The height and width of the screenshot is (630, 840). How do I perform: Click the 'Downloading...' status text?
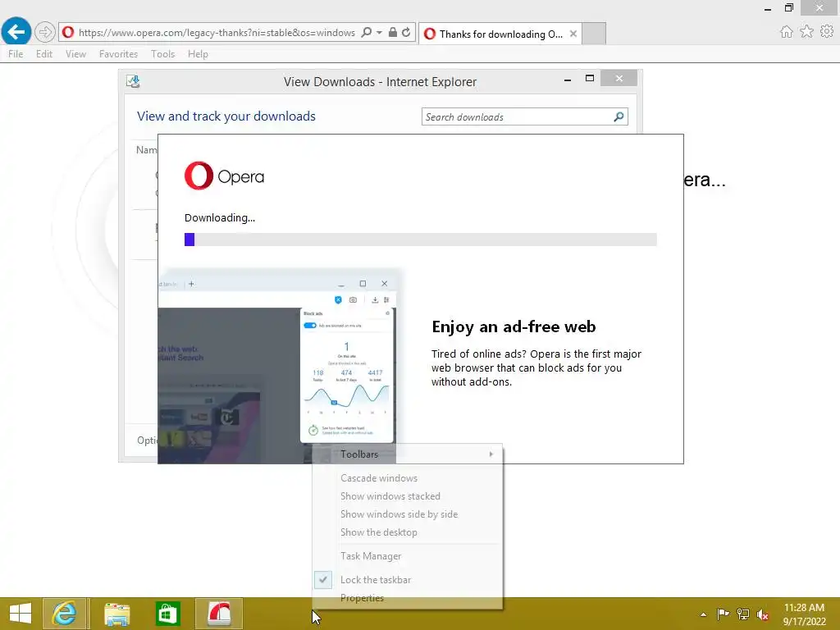coord(220,218)
